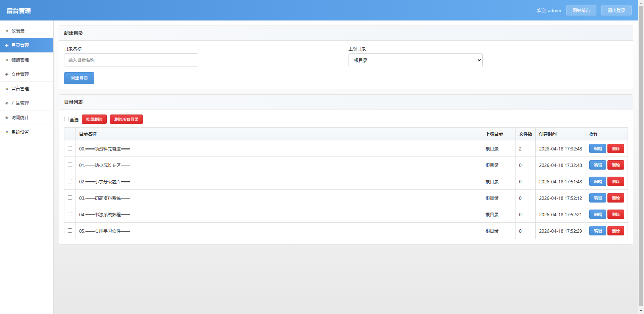Click the diamond icon beside 广告管理
Viewport: 644px width, 314px height.
(x=7, y=103)
